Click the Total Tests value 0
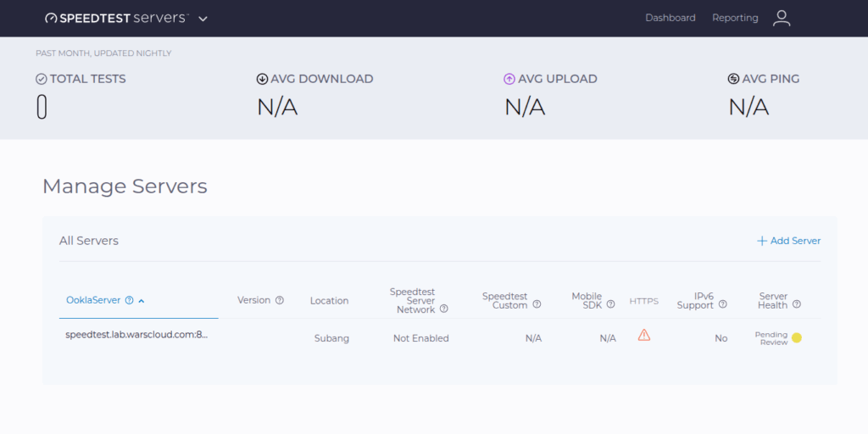 [x=42, y=107]
